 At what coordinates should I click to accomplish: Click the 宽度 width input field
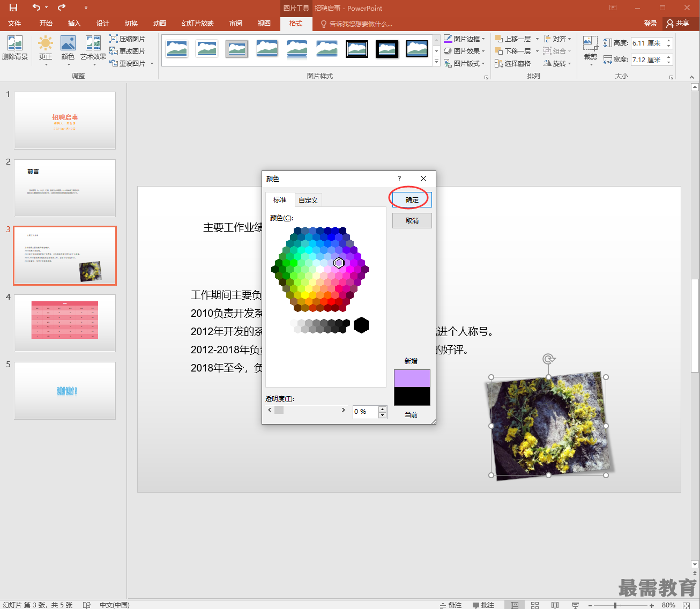click(649, 60)
